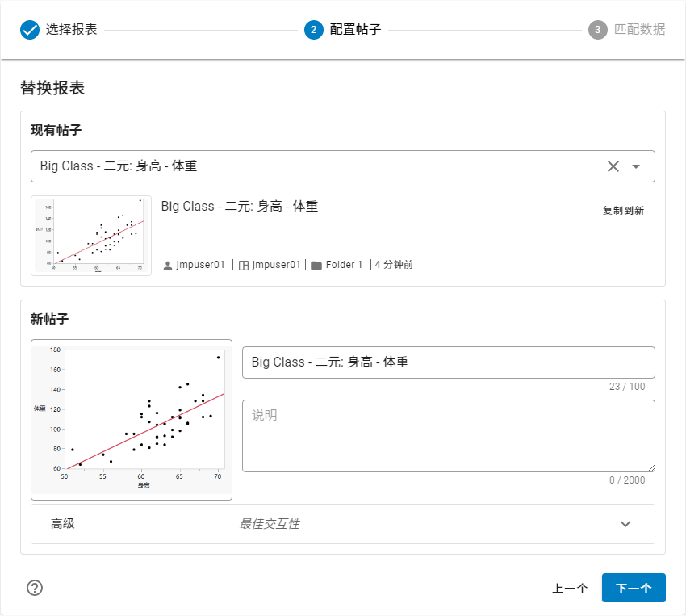This screenshot has height=616, width=686.
Task: Expand the 高级 section chevron
Action: [625, 524]
